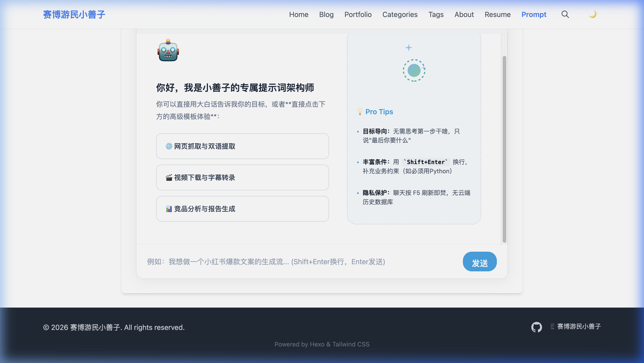Select the Prompt nav item
Image resolution: width=644 pixels, height=363 pixels.
(x=534, y=15)
